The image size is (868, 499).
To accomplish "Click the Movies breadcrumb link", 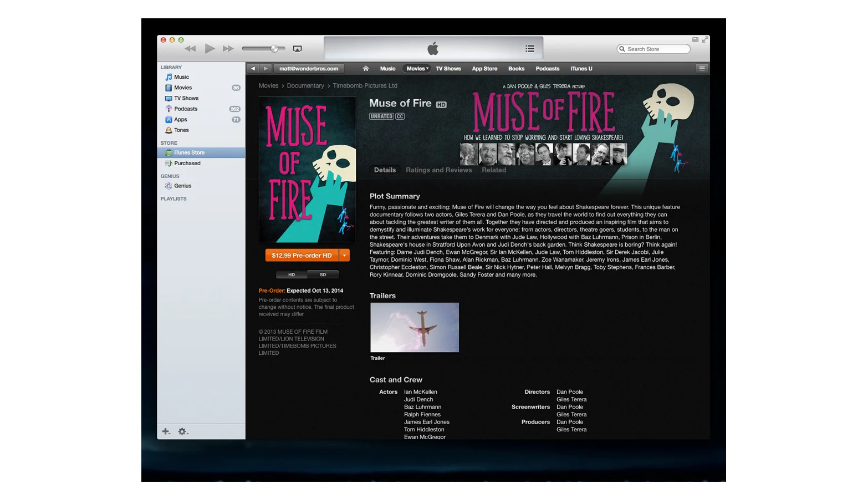I will [x=268, y=86].
